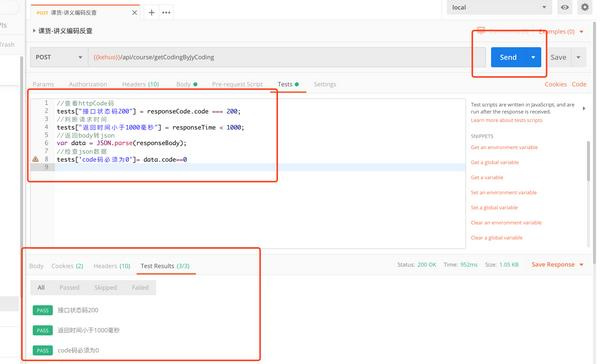Close the open POST request tab
600x364 pixels.
pyautogui.click(x=134, y=13)
